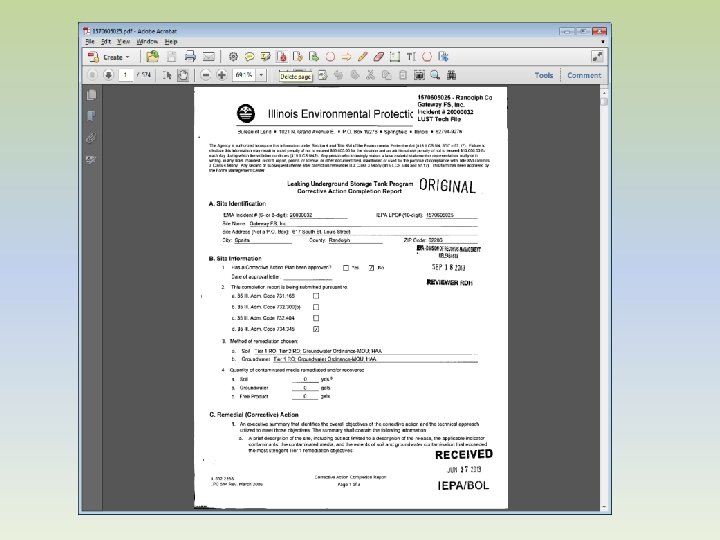The image size is (720, 540).
Task: Click the small arrow below window close button
Action: (602, 42)
